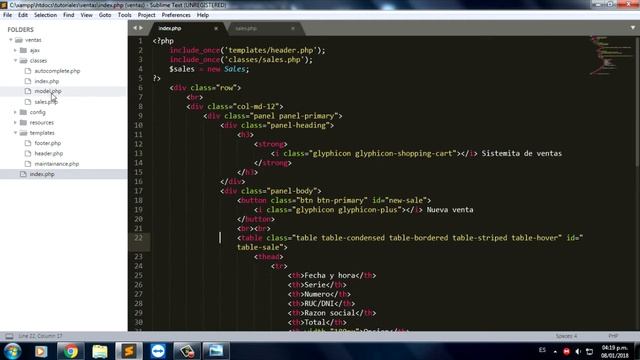Go to next tab with right arrow

[141, 28]
